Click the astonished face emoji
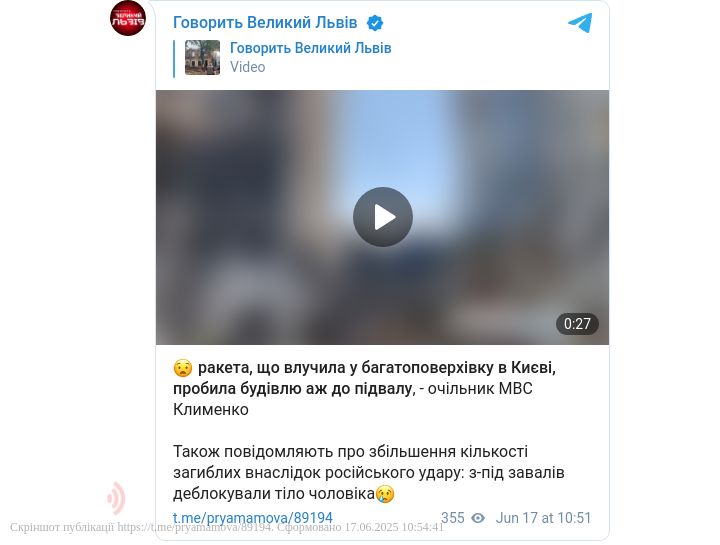 coord(183,368)
